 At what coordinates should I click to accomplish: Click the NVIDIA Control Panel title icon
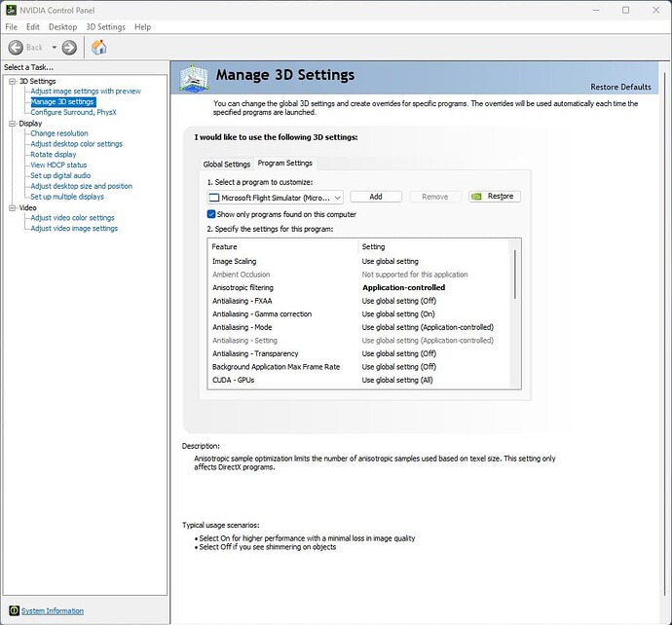click(10, 10)
